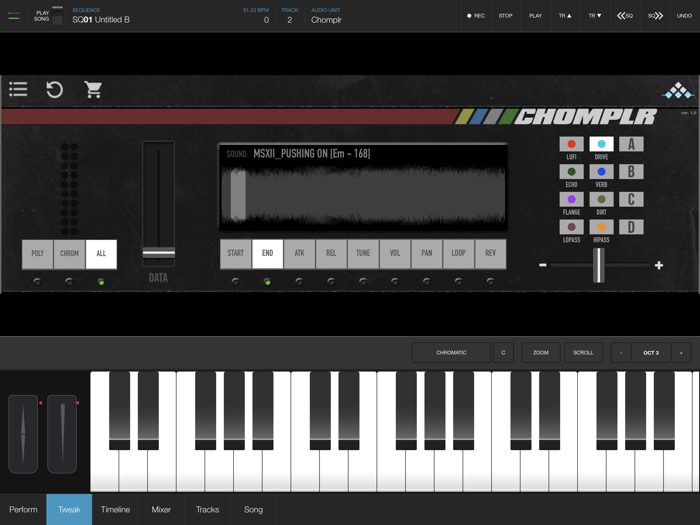
Task: Select CHROM mode button
Action: click(69, 254)
